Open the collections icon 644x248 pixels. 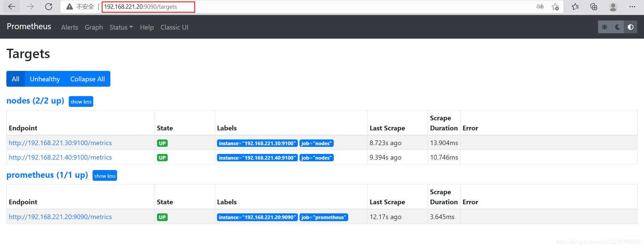coord(594,7)
